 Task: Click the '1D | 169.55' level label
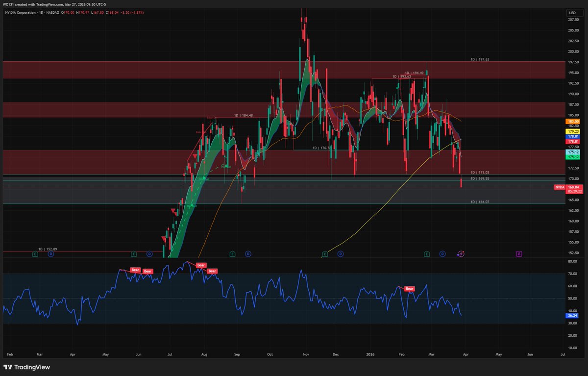pyautogui.click(x=480, y=178)
